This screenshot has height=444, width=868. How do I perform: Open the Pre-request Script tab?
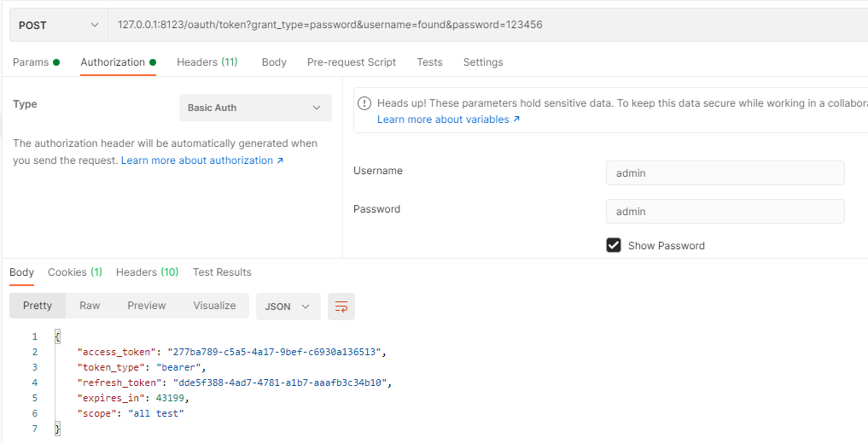(352, 62)
